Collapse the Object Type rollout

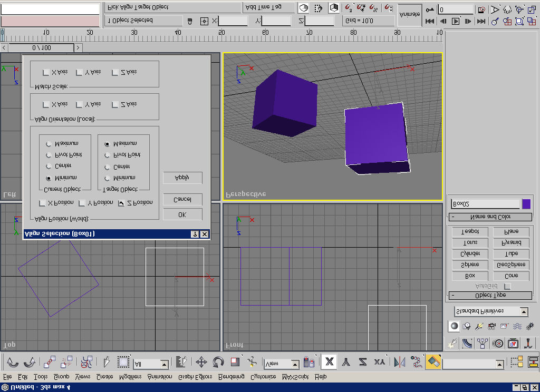coord(490,295)
